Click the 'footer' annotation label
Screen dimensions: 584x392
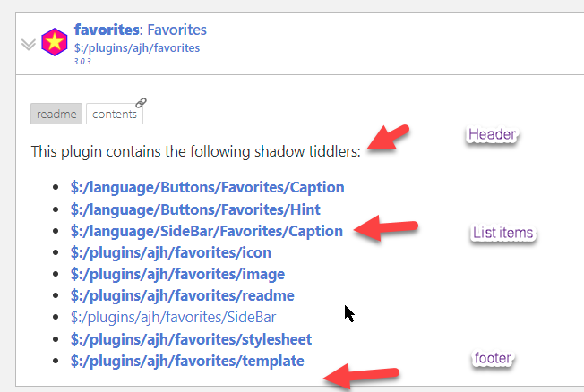493,358
